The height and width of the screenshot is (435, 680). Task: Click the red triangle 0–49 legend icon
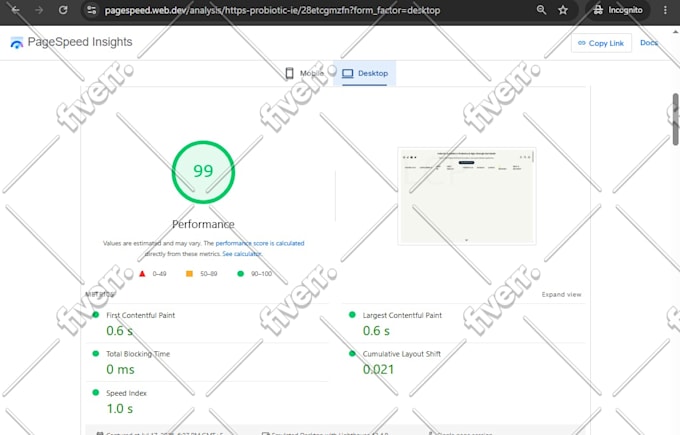(142, 274)
